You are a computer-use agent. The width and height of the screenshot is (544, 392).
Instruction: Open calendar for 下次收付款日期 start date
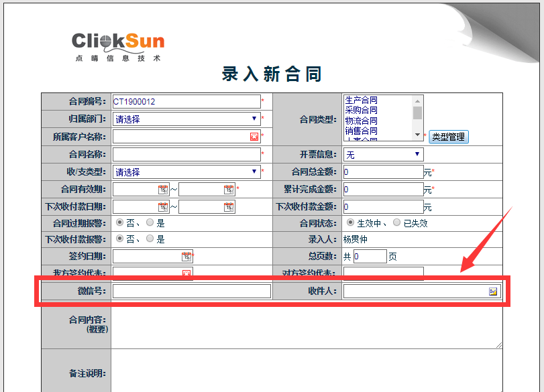[x=162, y=207]
